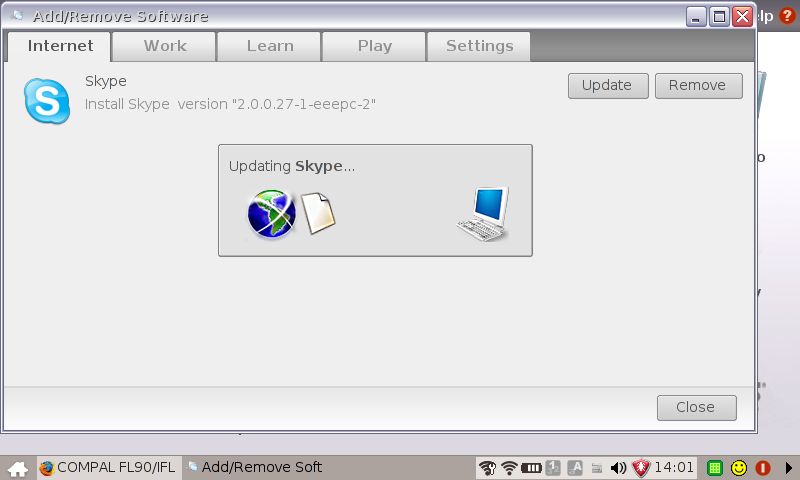Click the Update button for Skype
Screen dimensions: 800x480
pyautogui.click(x=608, y=86)
